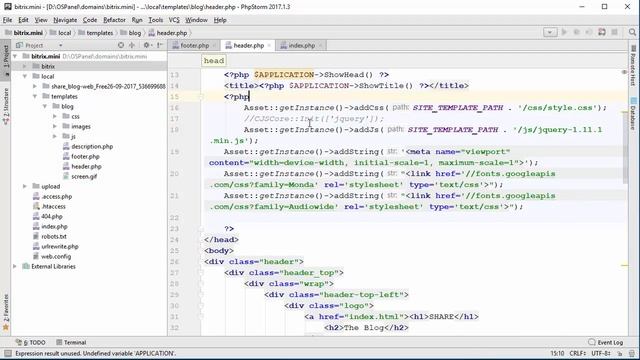The image size is (640, 360).
Task: Expand the bitrix folder
Action: (25, 66)
